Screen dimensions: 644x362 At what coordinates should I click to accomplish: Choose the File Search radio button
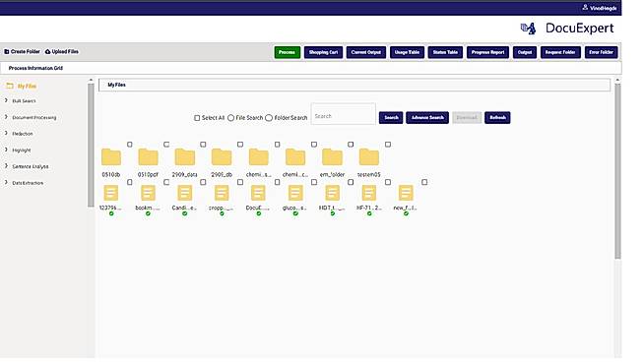[x=230, y=118]
